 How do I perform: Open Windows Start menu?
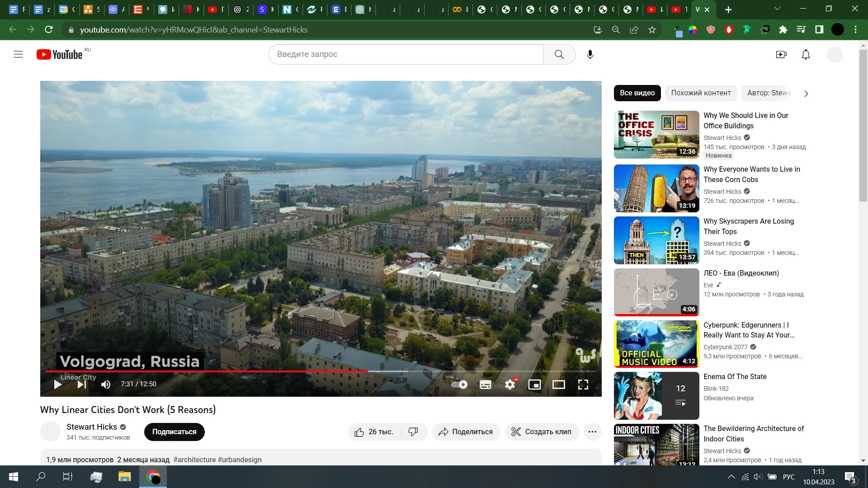[14, 477]
